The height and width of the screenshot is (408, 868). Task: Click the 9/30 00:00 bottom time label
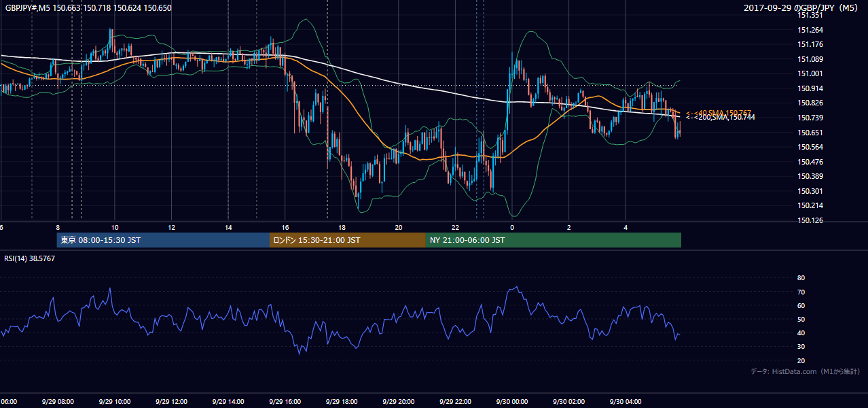click(511, 401)
